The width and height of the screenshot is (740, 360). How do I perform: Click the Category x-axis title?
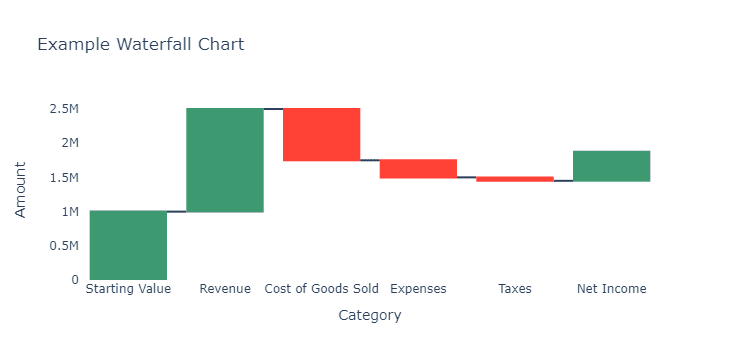370,315
